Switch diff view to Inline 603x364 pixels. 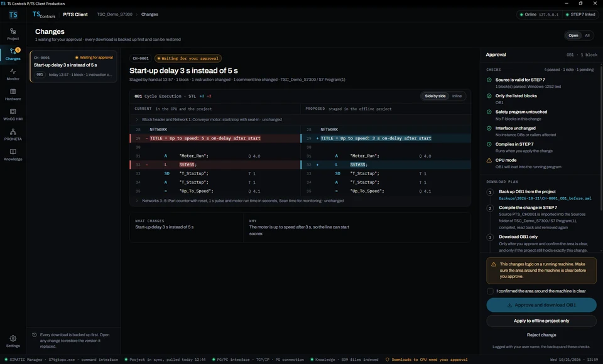pyautogui.click(x=457, y=96)
